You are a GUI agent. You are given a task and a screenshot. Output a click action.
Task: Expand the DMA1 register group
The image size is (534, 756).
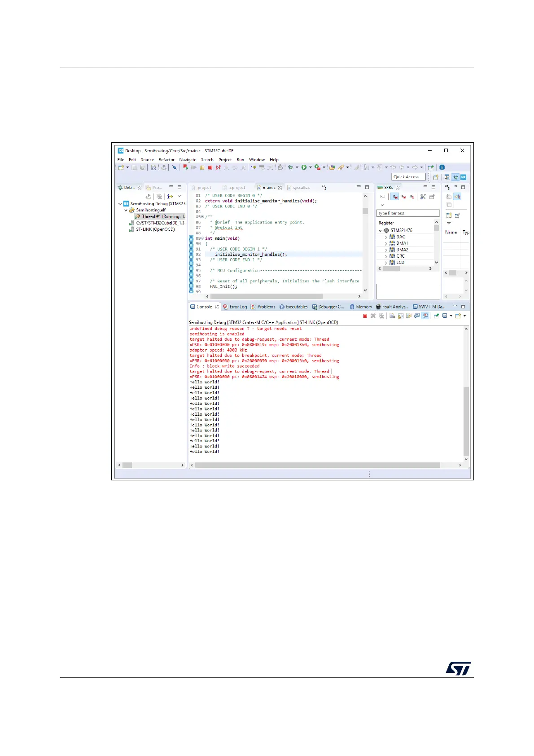click(386, 243)
